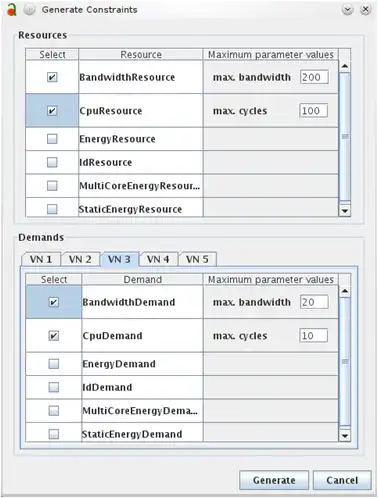The image size is (378, 498).
Task: Tick the IdDemand checkbox
Action: point(54,387)
